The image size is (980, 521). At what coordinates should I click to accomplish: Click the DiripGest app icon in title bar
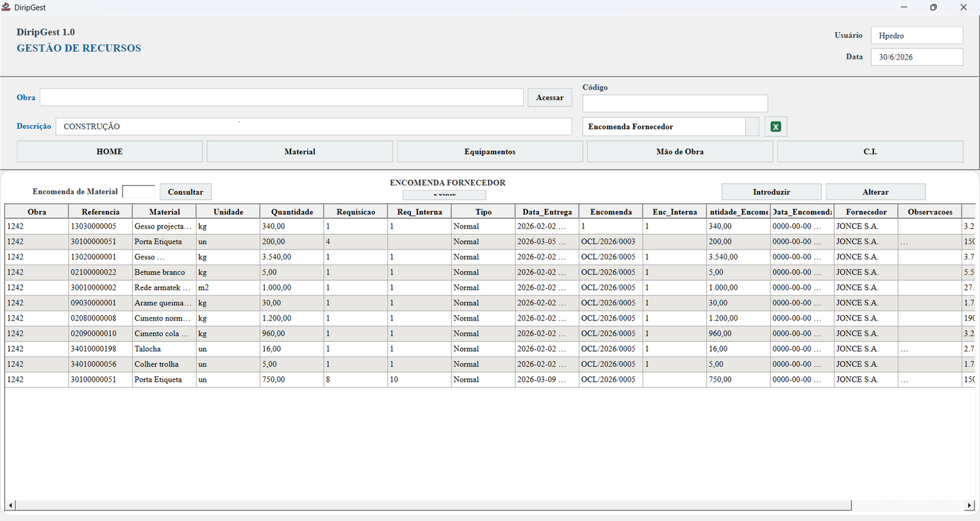point(6,7)
